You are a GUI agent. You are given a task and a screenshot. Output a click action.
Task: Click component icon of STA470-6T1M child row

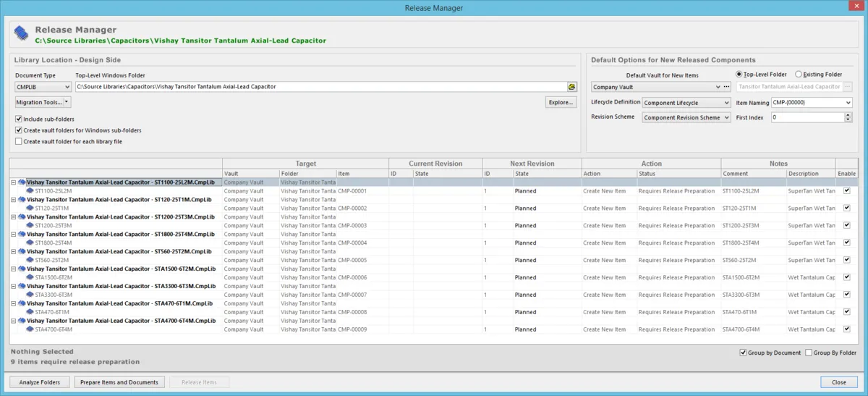point(30,313)
